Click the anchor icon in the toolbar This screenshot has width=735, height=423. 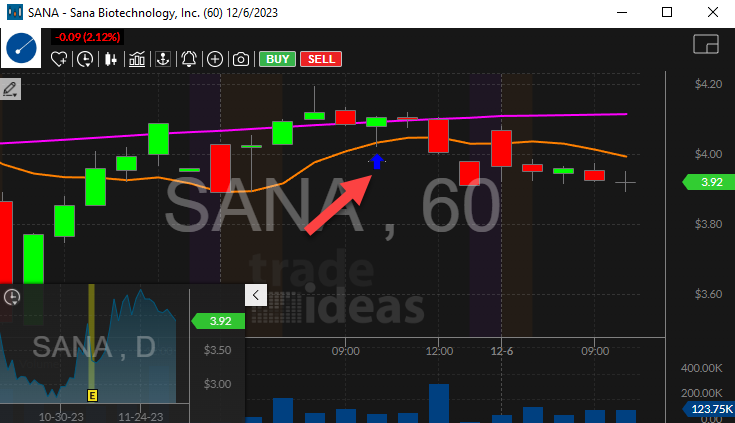point(163,60)
